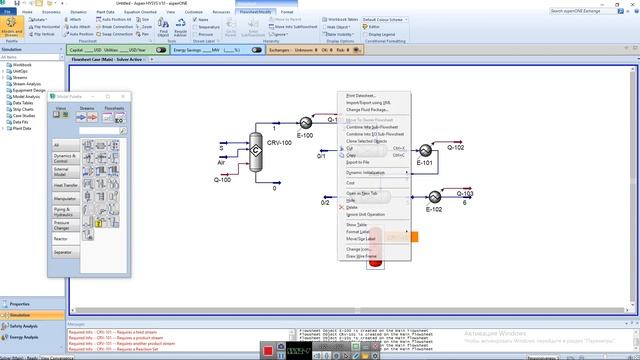Click the E-100 cooler icon on flowsheet
This screenshot has height=360, width=640.
pos(306,122)
